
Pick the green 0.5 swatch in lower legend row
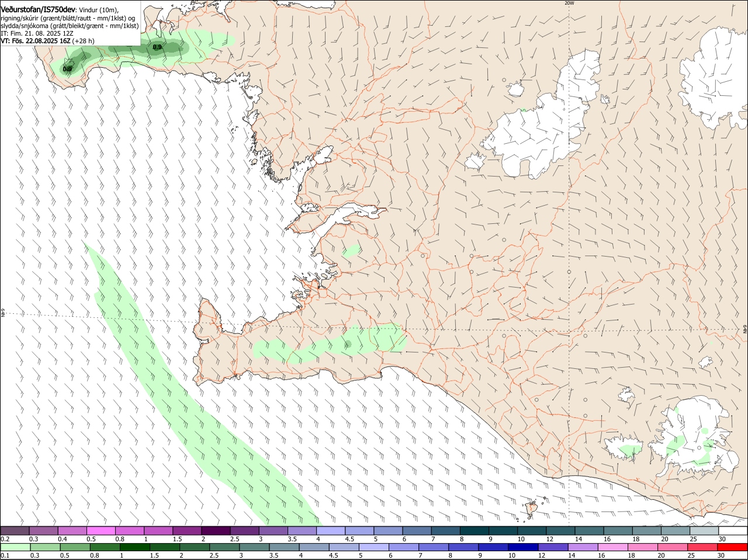point(75,547)
